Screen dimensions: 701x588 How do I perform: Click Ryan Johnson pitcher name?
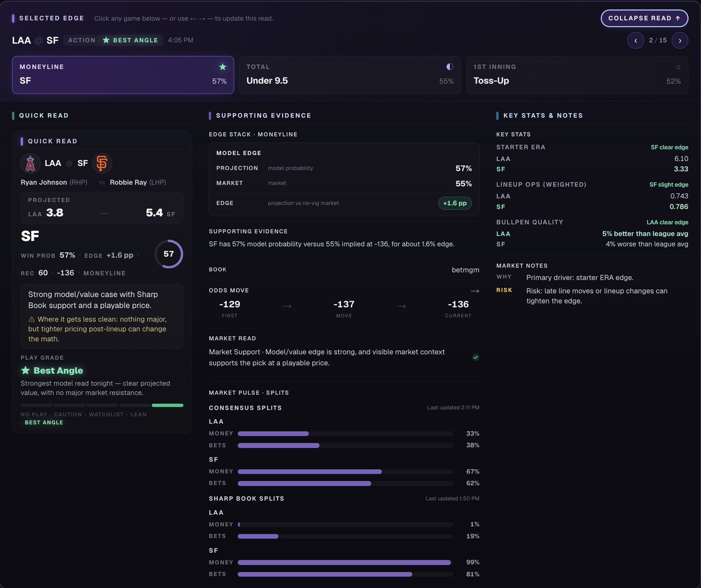[x=44, y=182]
